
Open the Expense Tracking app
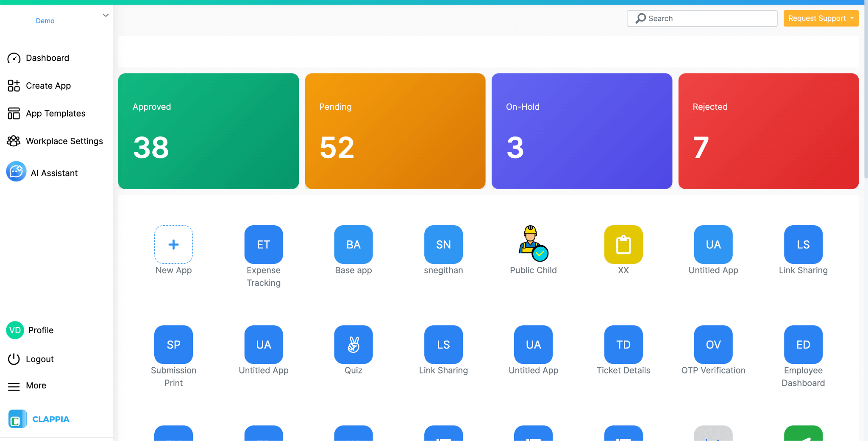click(x=263, y=244)
